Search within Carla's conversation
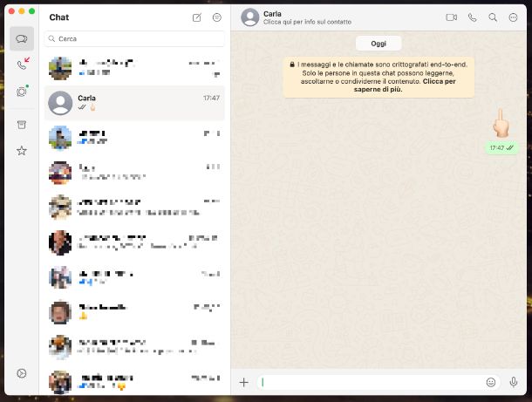Viewport: 532px width, 402px height. pyautogui.click(x=493, y=17)
